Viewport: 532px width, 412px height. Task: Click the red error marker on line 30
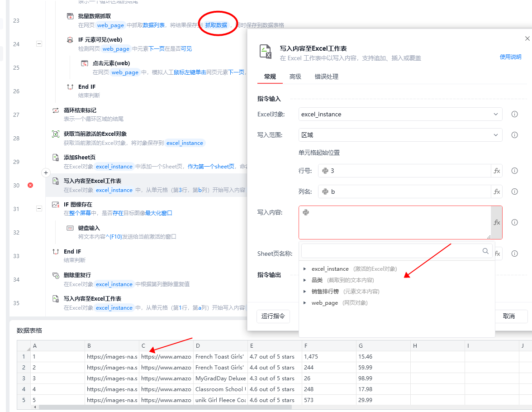pyautogui.click(x=31, y=185)
